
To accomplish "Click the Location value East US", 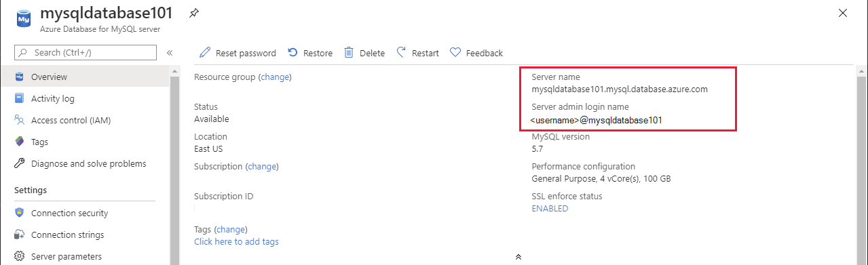I will point(208,149).
